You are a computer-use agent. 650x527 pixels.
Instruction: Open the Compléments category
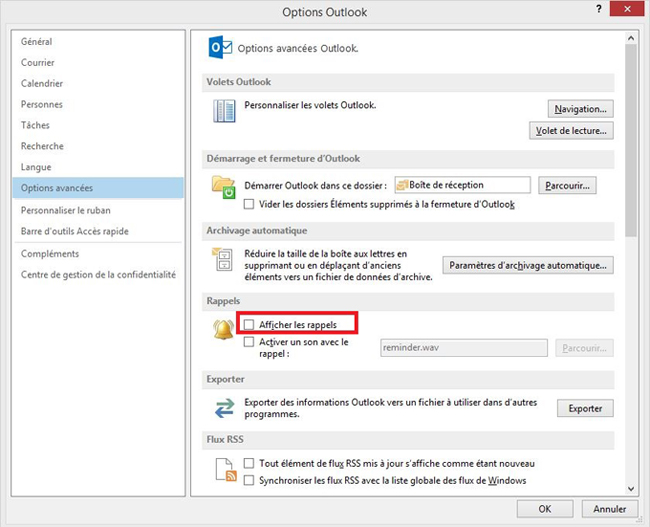pyautogui.click(x=98, y=254)
